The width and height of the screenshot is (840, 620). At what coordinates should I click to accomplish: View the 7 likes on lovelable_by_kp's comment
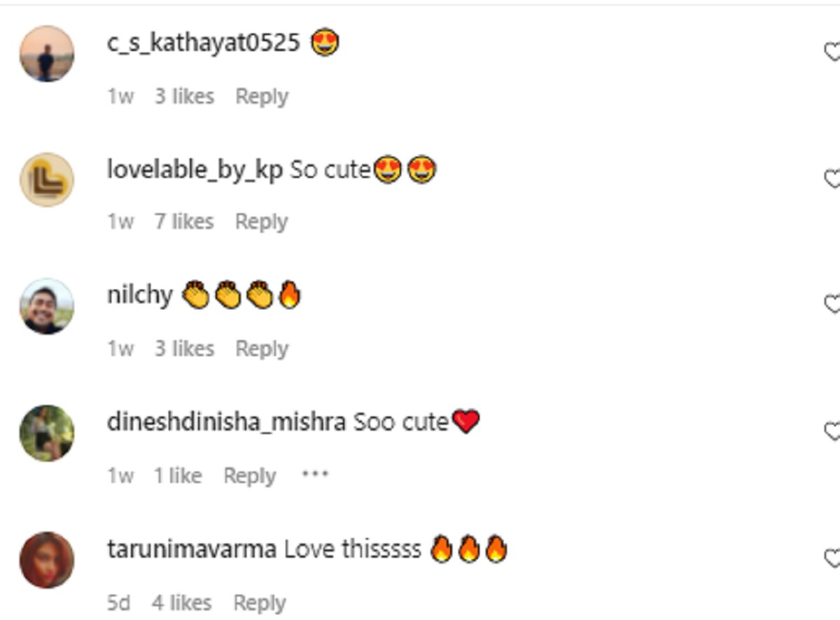(184, 222)
